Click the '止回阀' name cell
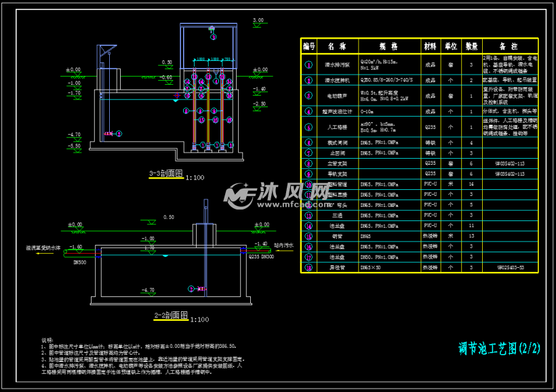 point(337,153)
